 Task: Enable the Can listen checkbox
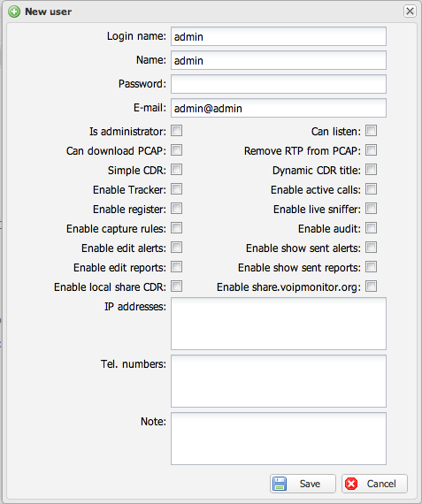pos(372,131)
